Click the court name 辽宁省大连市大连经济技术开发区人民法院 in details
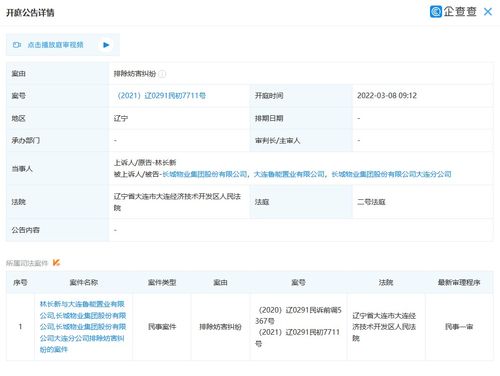The width and height of the screenshot is (500, 376). (177, 202)
